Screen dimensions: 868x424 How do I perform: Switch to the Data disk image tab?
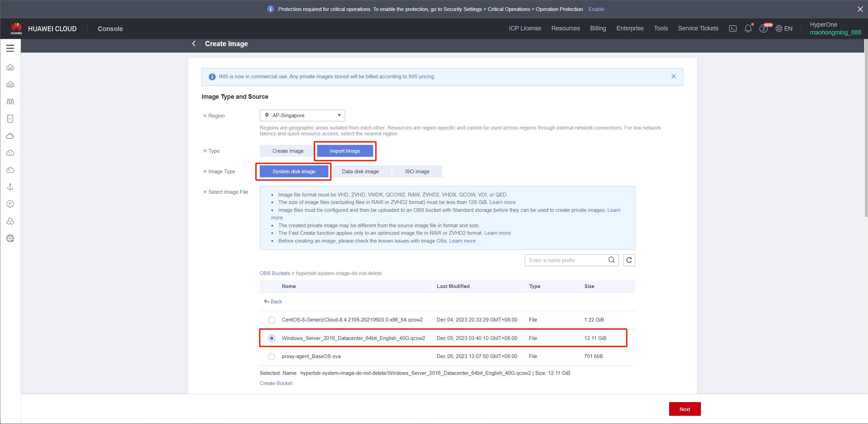click(x=360, y=172)
